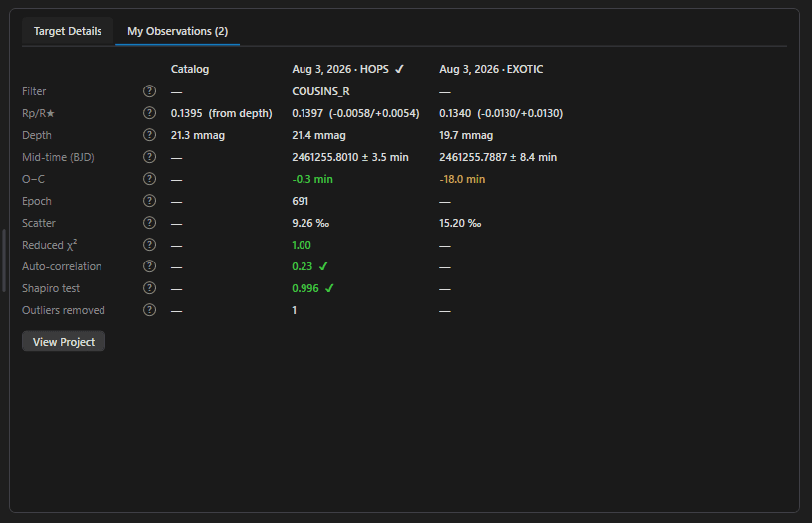Select the My Observations (2) tab
812x523 pixels.
click(177, 31)
